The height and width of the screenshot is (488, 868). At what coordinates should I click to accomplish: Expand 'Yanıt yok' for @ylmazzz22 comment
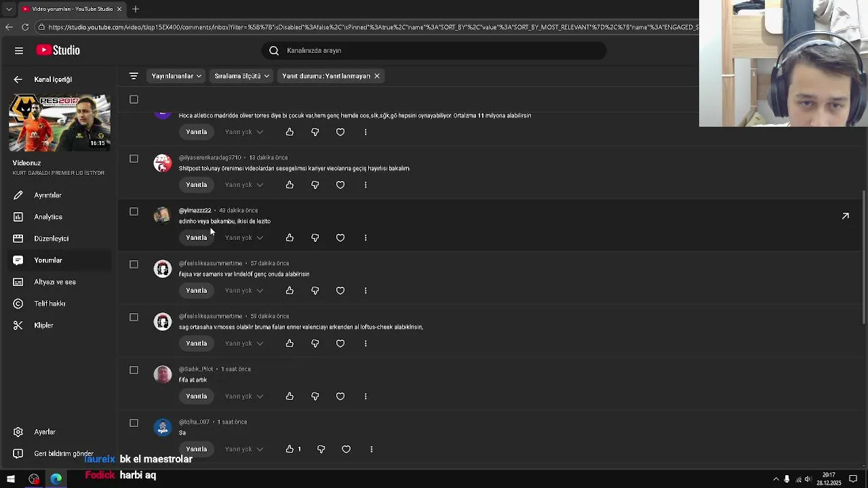coord(244,237)
